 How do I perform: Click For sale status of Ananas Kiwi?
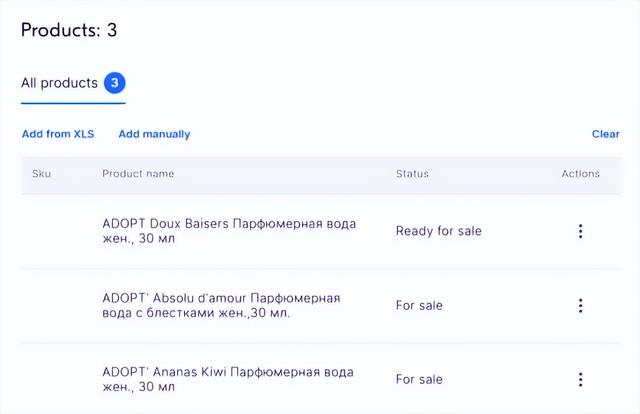pyautogui.click(x=419, y=380)
